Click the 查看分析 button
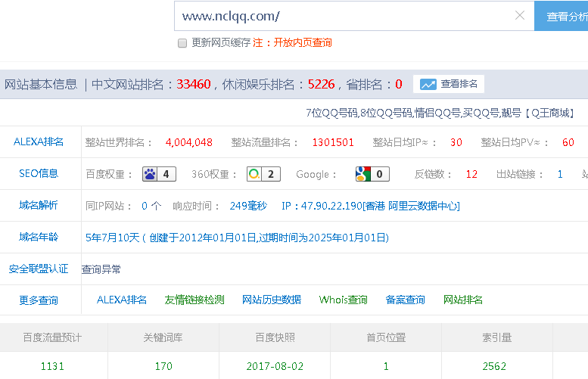 click(x=565, y=16)
